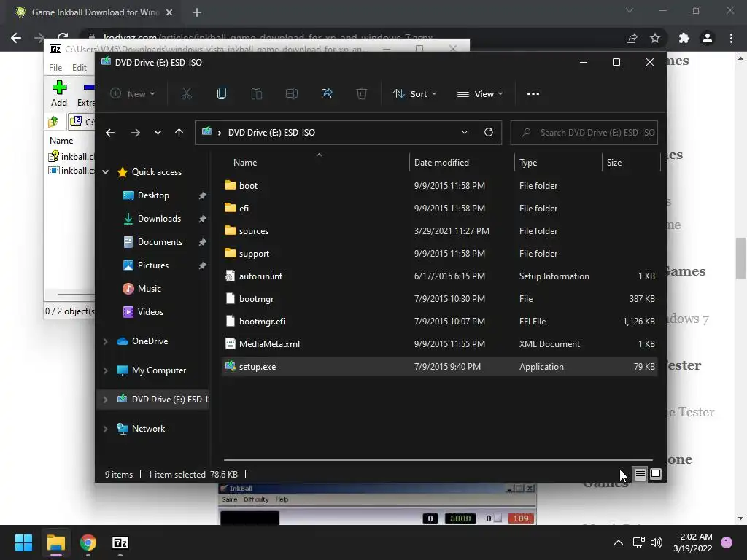Click the Delete trash icon in toolbar
Screen dimensions: 747x560
click(362, 94)
